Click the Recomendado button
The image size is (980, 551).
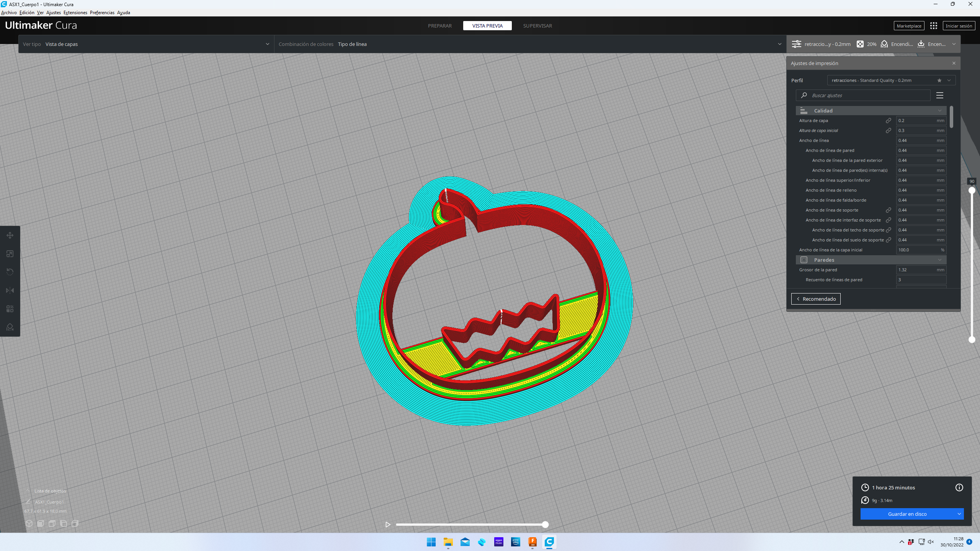coord(815,299)
